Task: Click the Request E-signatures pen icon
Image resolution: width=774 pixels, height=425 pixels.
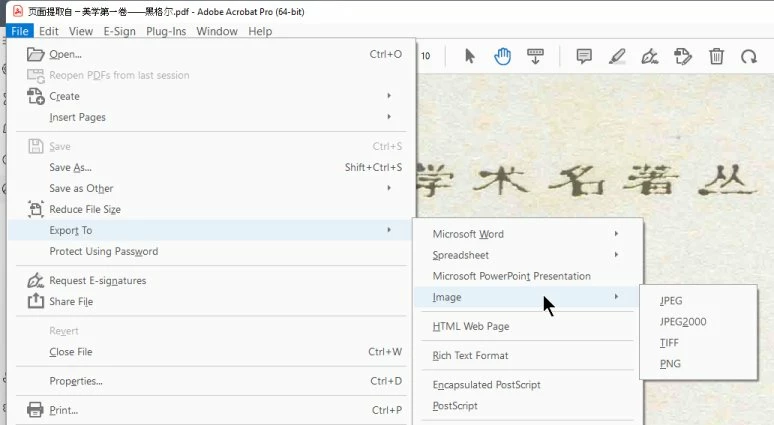Action: coord(36,280)
